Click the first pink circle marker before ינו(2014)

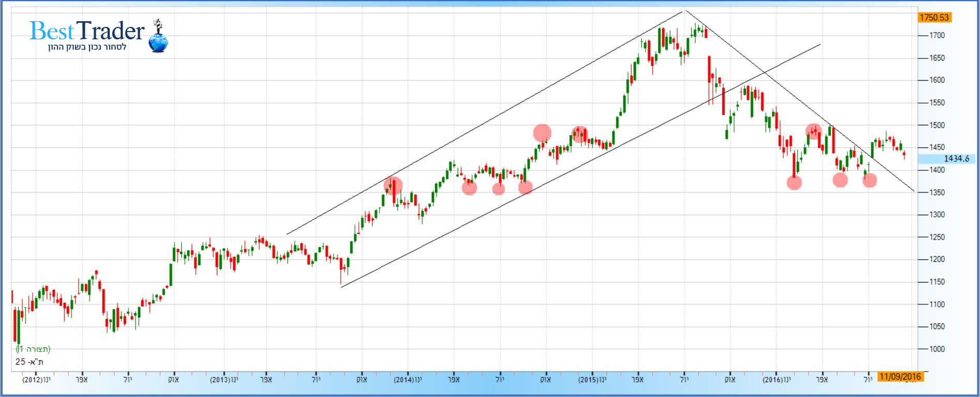(x=393, y=185)
